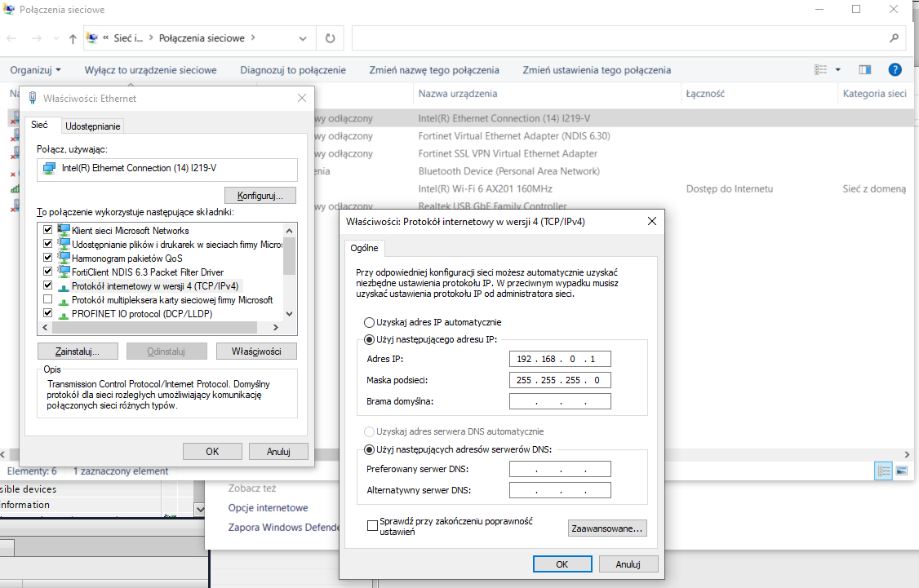
Task: Click the PROFINET IO protocol icon
Action: pos(64,315)
